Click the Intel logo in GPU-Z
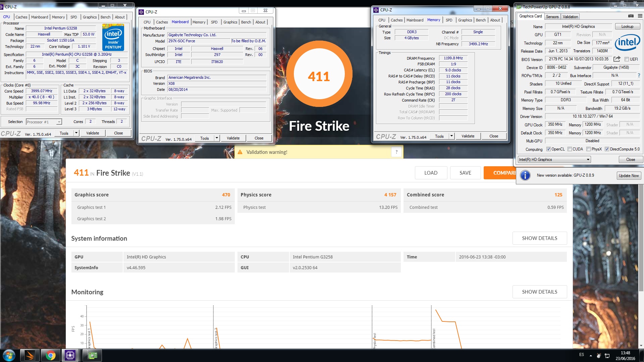This screenshot has width=644, height=362. (627, 43)
